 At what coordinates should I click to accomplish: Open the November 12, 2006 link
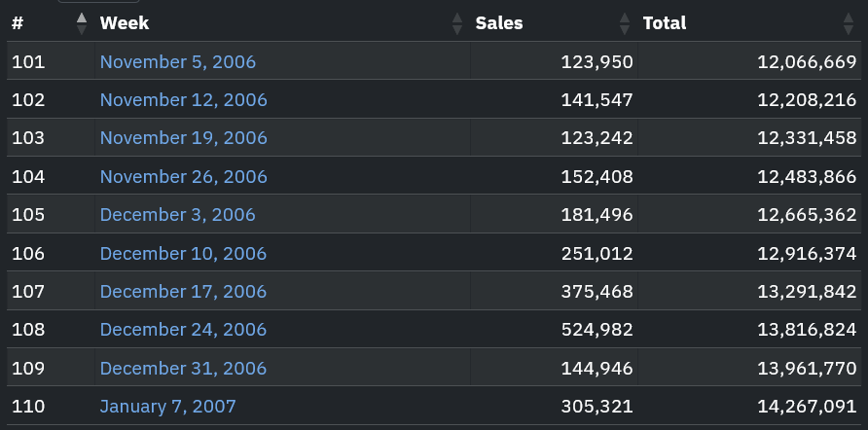click(x=183, y=100)
